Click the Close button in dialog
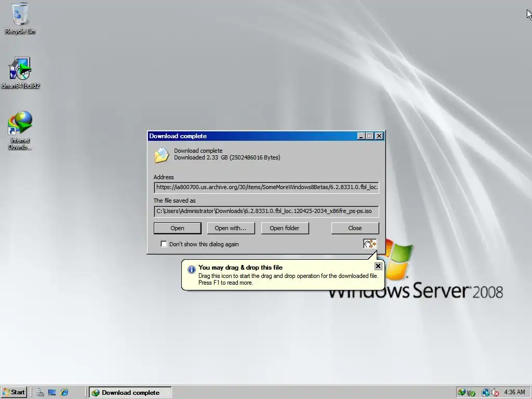This screenshot has width=532, height=399. coord(355,228)
